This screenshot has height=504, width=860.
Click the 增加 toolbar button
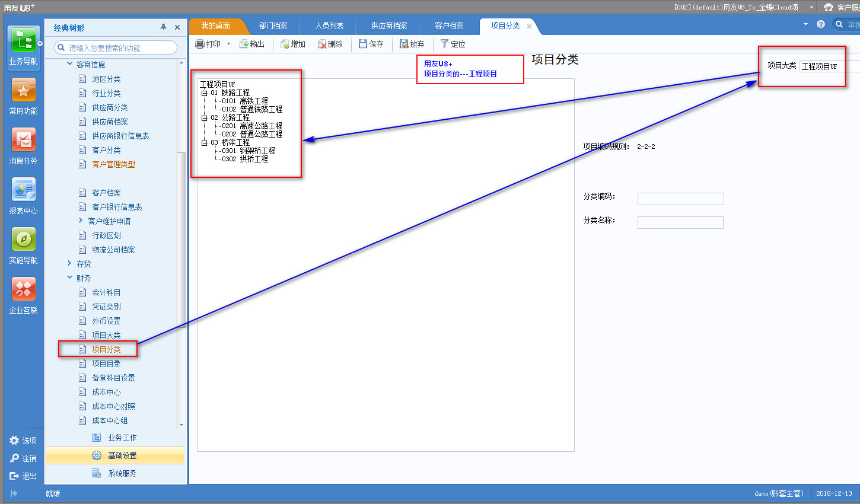(293, 44)
